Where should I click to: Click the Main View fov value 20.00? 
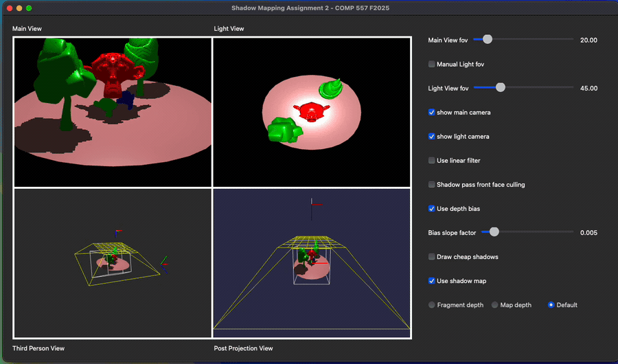588,41
